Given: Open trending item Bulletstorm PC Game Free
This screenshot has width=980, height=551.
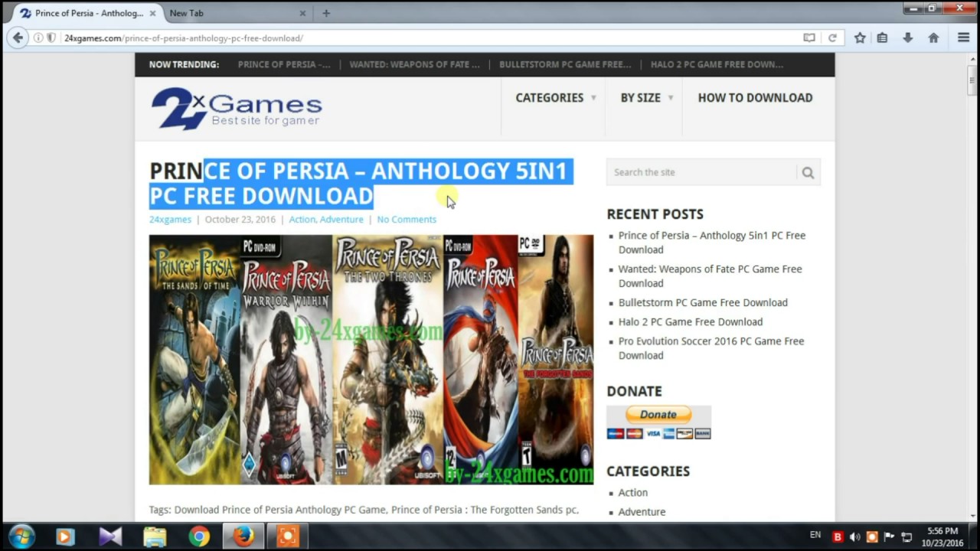Looking at the screenshot, I should [565, 64].
